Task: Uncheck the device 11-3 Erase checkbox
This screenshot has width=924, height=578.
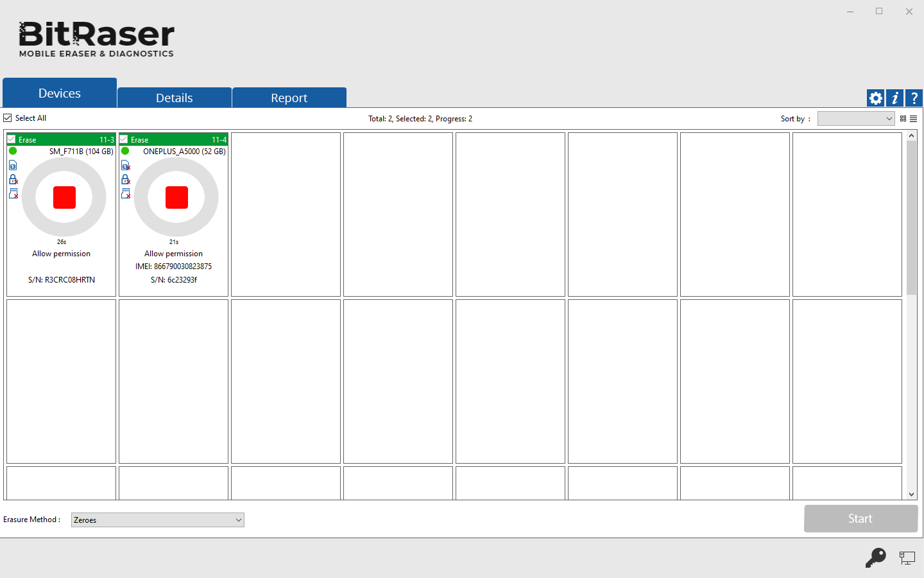Action: (x=12, y=139)
